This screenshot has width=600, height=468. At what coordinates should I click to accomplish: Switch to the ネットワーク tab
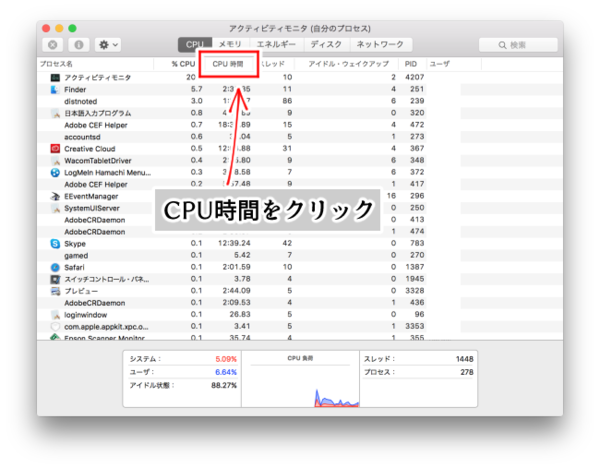pyautogui.click(x=381, y=44)
